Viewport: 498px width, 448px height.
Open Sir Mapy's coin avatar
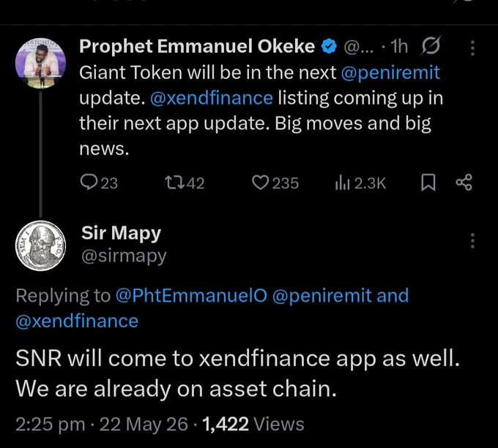point(41,246)
